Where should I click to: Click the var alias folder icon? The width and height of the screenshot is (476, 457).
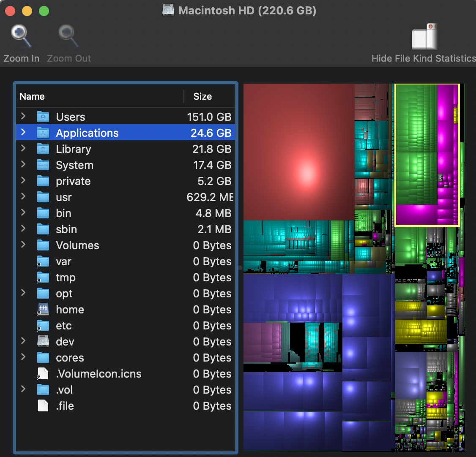43,261
